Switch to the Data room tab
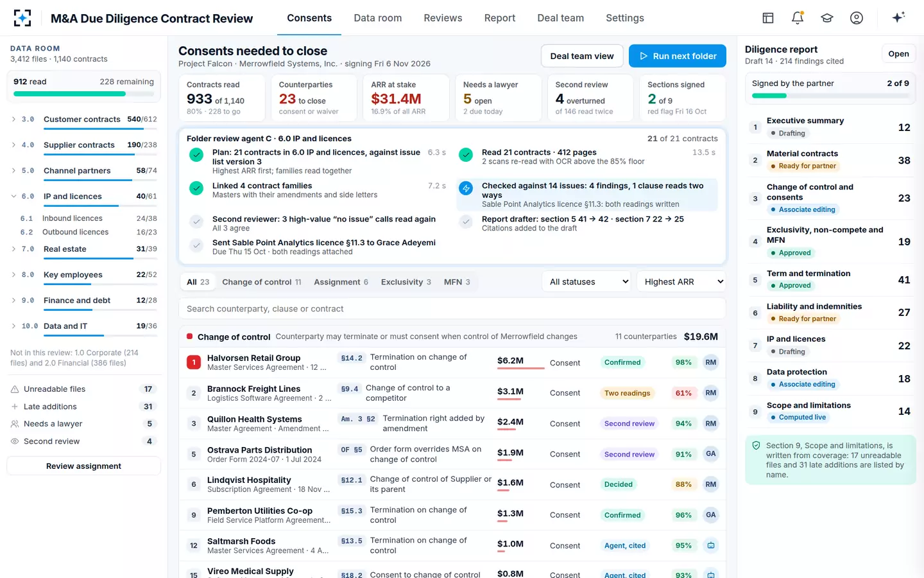 [x=378, y=18]
